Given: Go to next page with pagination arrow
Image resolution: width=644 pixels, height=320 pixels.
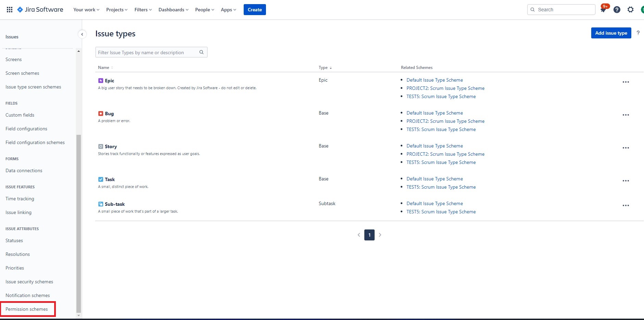Looking at the screenshot, I should click(x=380, y=235).
